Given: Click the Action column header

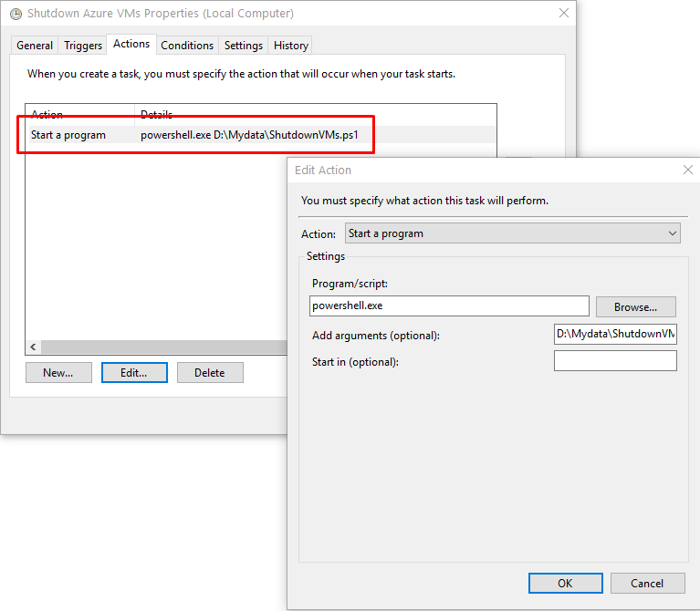Looking at the screenshot, I should click(80, 114).
